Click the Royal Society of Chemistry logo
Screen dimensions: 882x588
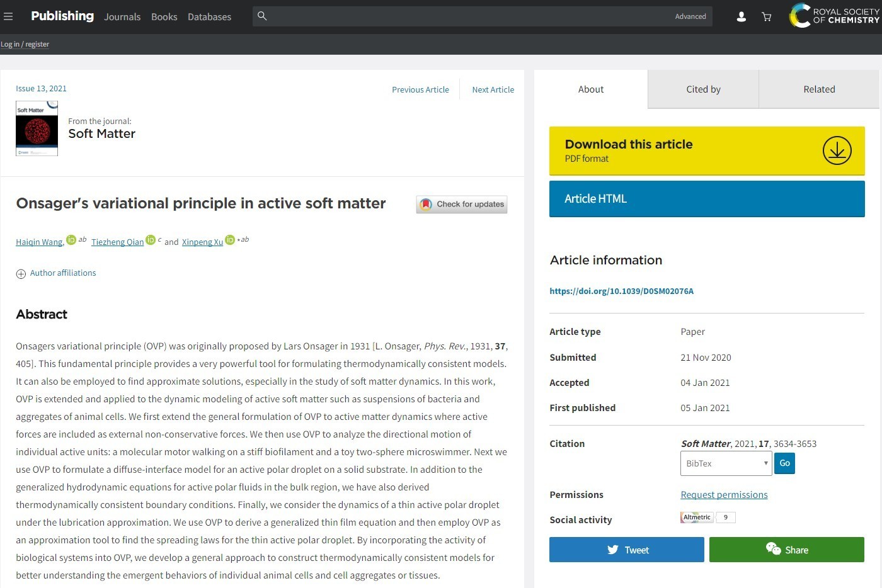pos(834,16)
